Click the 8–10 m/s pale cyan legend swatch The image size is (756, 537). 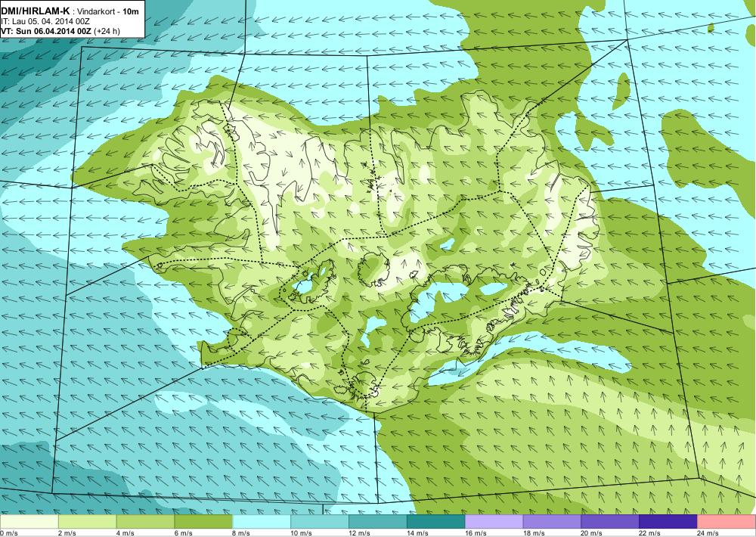(x=262, y=522)
